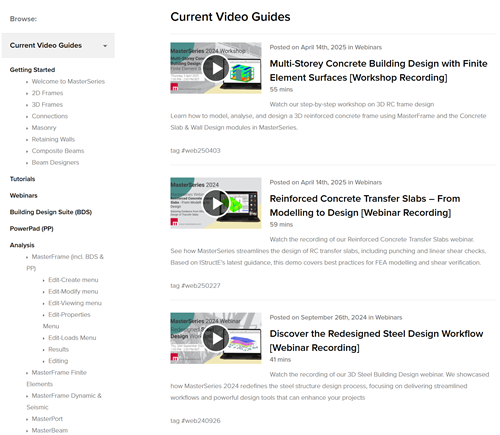Open Edit-Viewing menu guides
The image size is (500, 435).
pos(75,303)
